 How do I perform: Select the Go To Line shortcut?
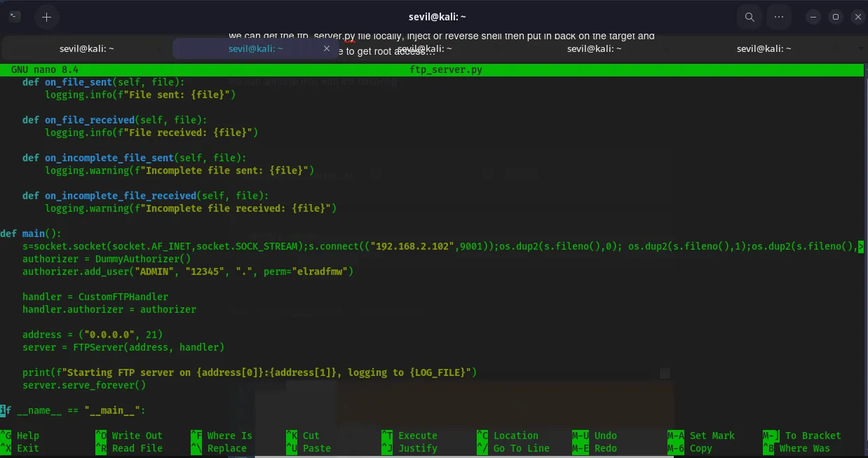[x=521, y=448]
